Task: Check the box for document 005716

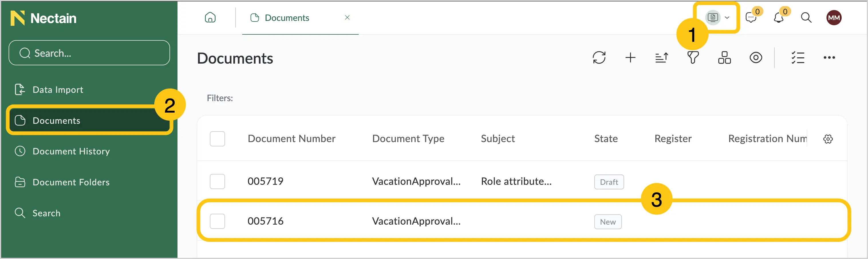Action: click(217, 221)
